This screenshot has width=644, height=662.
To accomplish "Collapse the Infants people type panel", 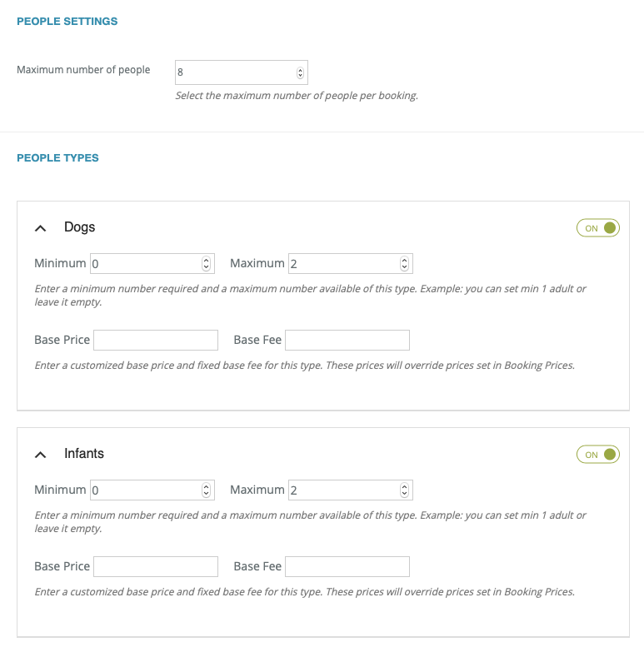I will pyautogui.click(x=41, y=455).
